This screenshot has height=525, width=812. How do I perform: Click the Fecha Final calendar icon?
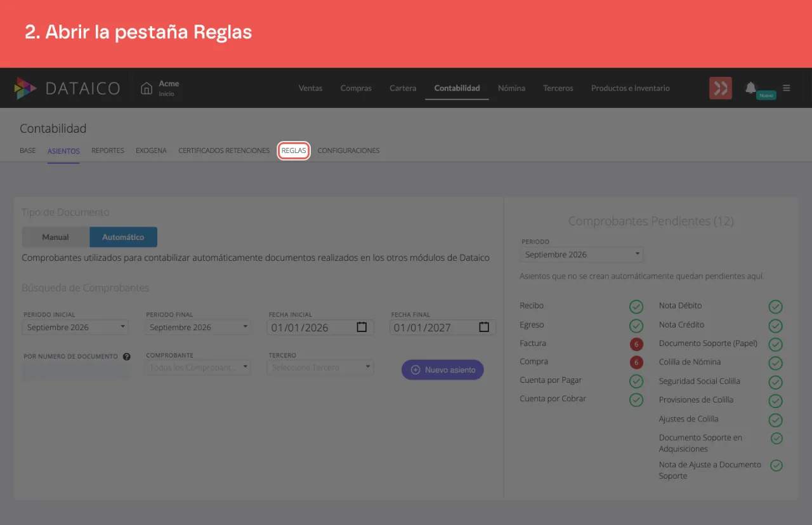click(484, 327)
